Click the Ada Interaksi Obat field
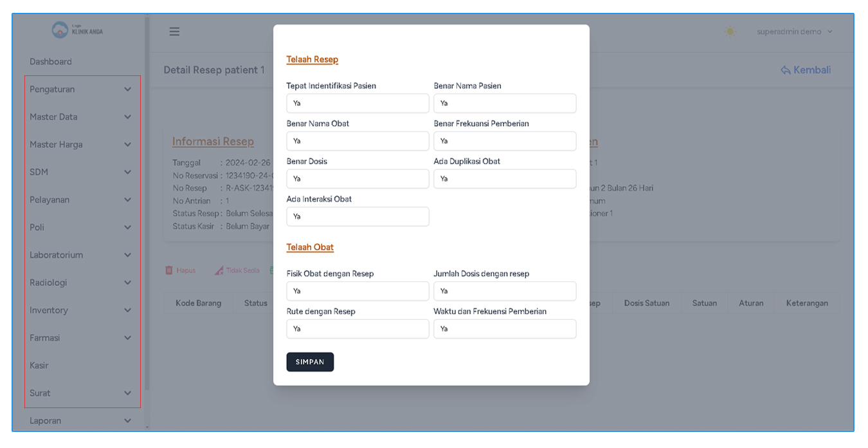Screen dimensions: 868x448 357,217
